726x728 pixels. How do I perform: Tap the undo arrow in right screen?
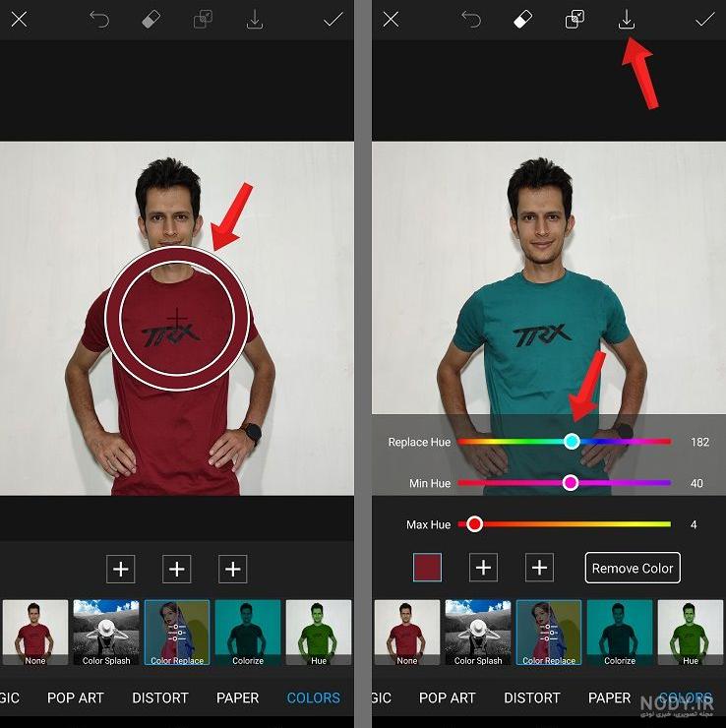pyautogui.click(x=471, y=20)
